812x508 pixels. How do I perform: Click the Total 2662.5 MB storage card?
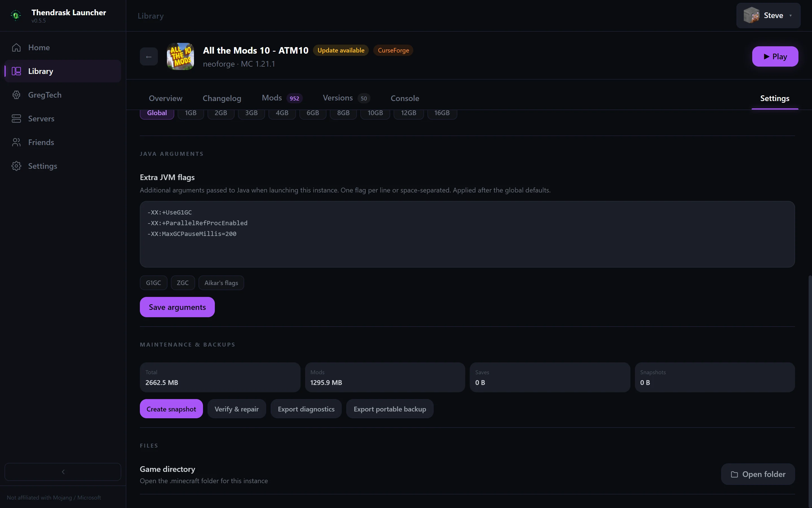(x=220, y=377)
